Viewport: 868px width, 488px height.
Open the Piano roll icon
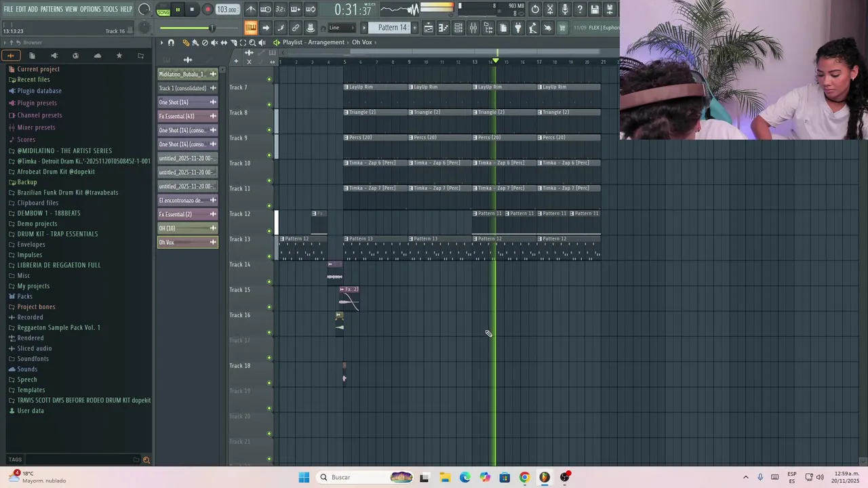(443, 28)
